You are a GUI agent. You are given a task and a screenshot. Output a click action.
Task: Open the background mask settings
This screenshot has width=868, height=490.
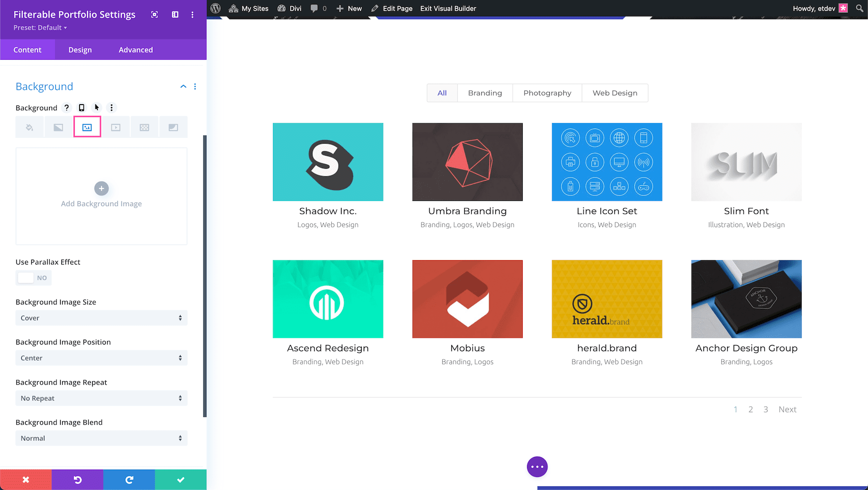173,127
